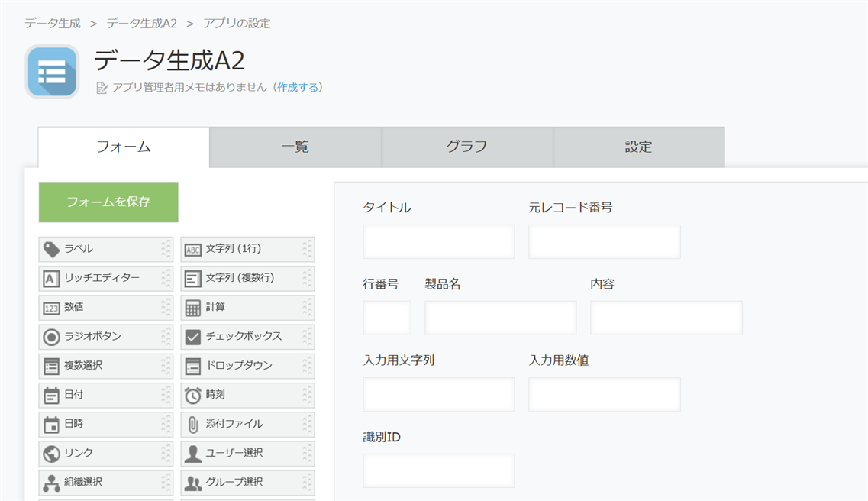Go to データ生成A2 in the breadcrumb

[x=142, y=23]
